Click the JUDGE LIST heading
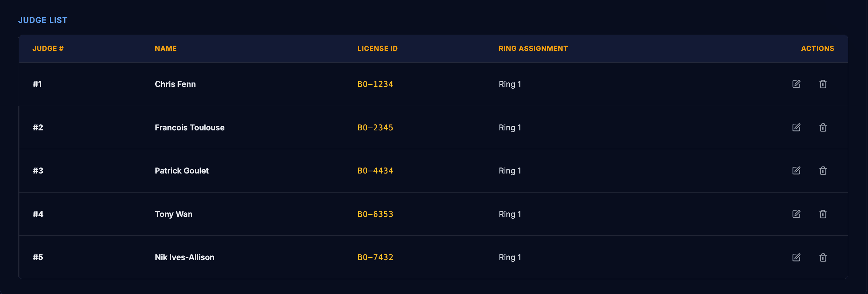 43,20
